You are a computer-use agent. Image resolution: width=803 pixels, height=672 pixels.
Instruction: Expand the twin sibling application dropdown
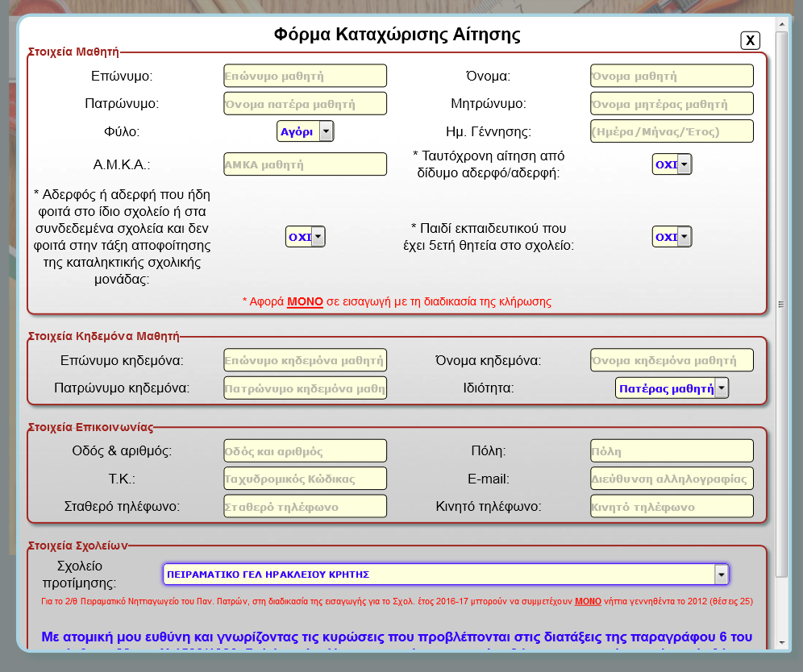click(672, 164)
